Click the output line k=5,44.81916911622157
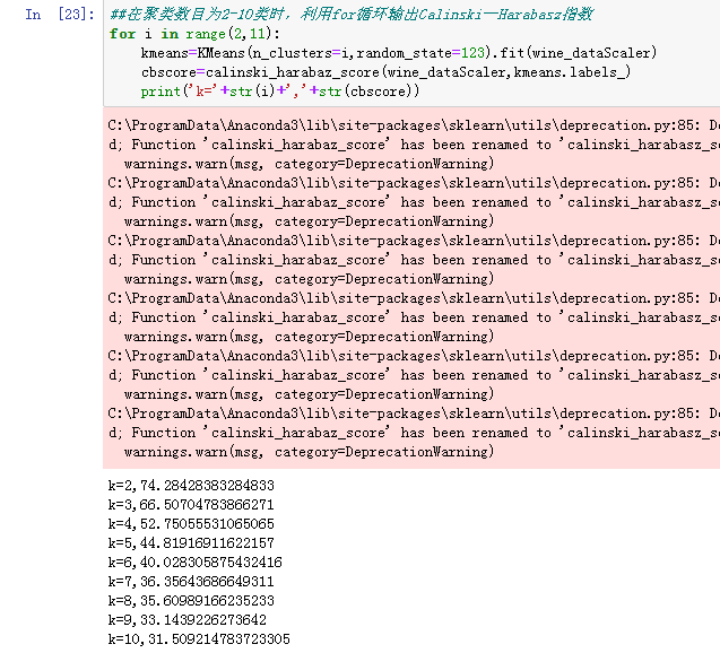 tap(191, 543)
